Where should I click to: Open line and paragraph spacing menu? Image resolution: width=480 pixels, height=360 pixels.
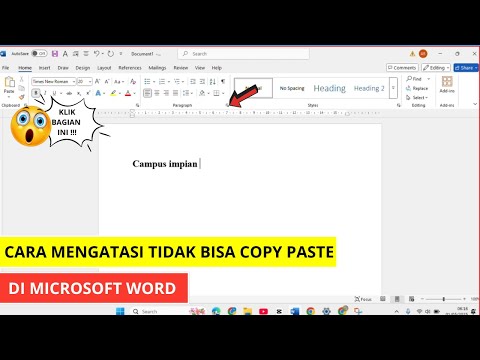tap(187, 93)
